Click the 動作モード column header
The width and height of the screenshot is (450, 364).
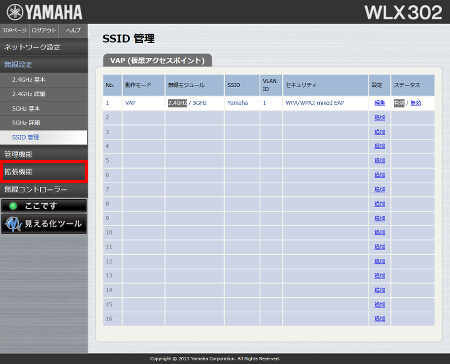[x=144, y=85]
